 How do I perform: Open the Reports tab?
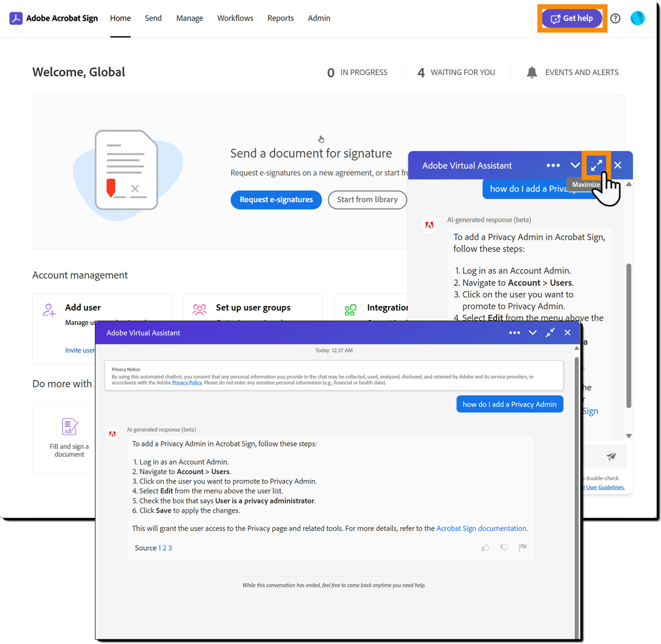[280, 18]
